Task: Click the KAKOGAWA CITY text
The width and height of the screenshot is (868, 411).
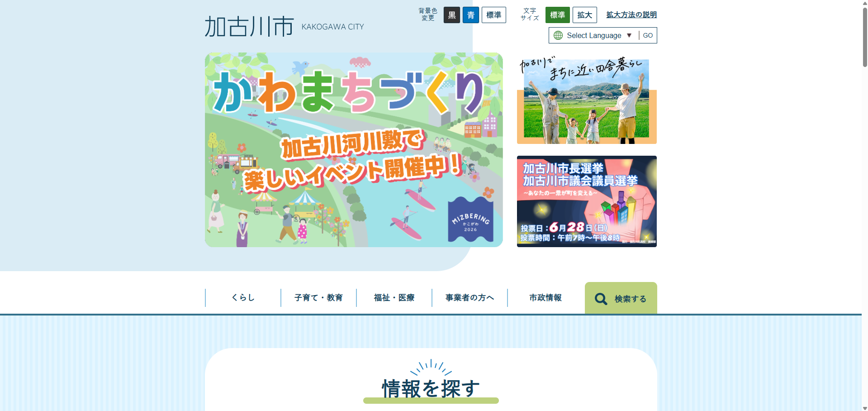Action: (x=332, y=27)
